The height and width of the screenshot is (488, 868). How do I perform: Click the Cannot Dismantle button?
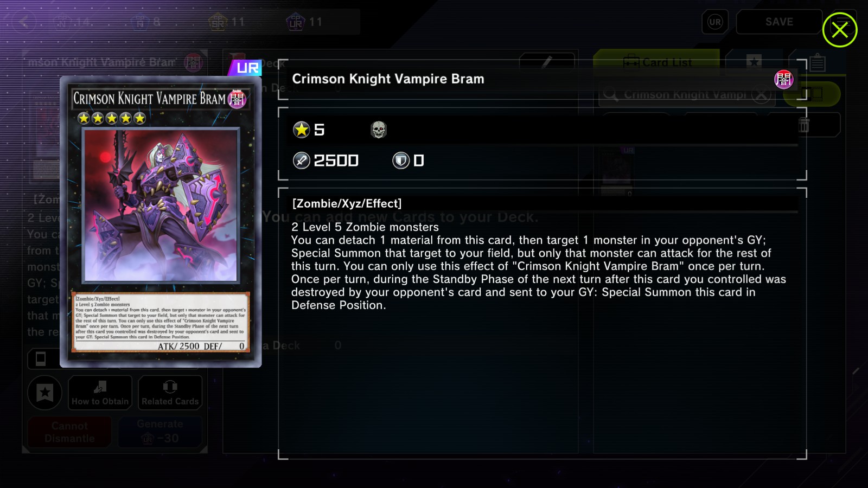[x=69, y=432]
